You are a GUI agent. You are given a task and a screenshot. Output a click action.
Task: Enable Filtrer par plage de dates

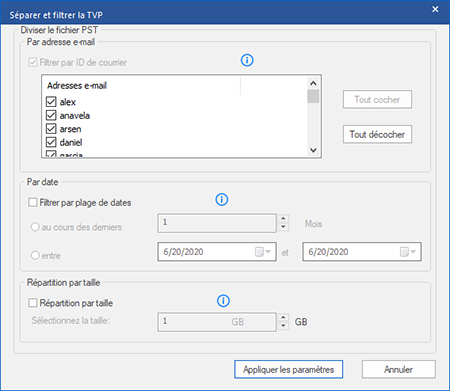pyautogui.click(x=33, y=202)
